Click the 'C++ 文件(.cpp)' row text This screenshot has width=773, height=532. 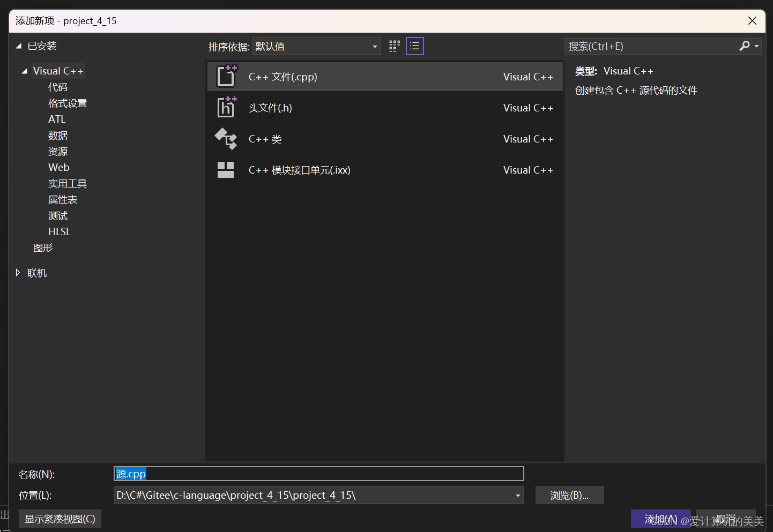[283, 77]
